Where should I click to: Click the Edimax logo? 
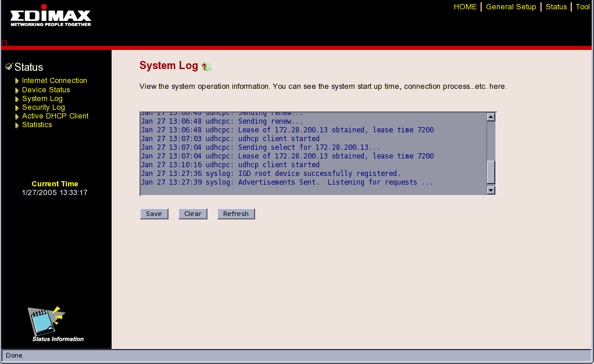51,16
